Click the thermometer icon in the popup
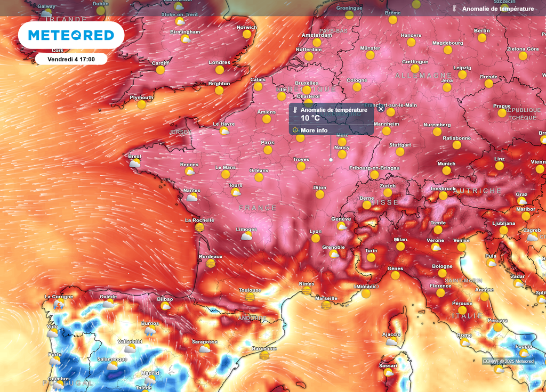Screen dimensions: 546x392 coord(295,110)
